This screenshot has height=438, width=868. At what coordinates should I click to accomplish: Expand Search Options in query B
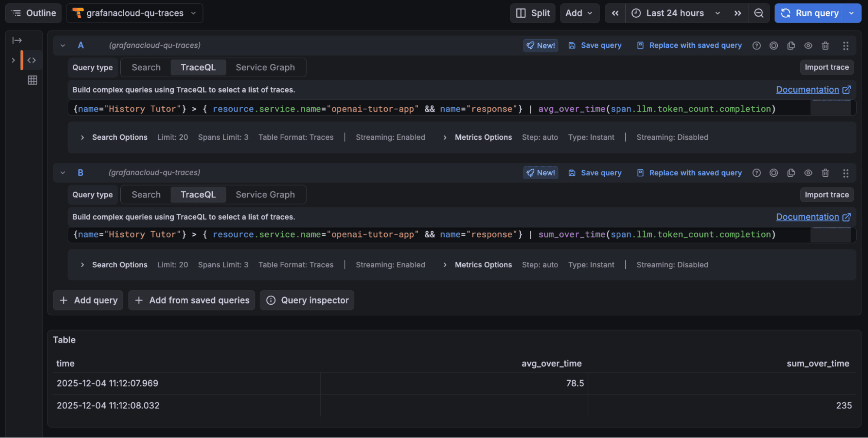tap(114, 265)
